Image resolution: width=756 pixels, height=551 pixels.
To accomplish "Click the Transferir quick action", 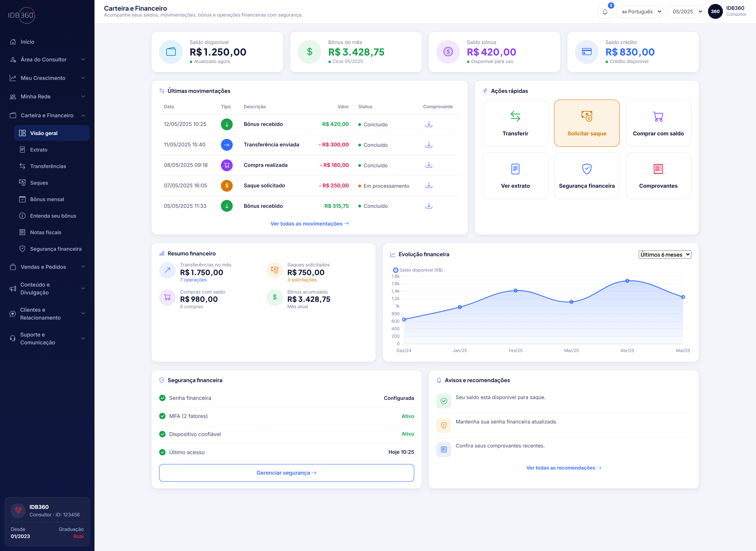I will [x=515, y=123].
